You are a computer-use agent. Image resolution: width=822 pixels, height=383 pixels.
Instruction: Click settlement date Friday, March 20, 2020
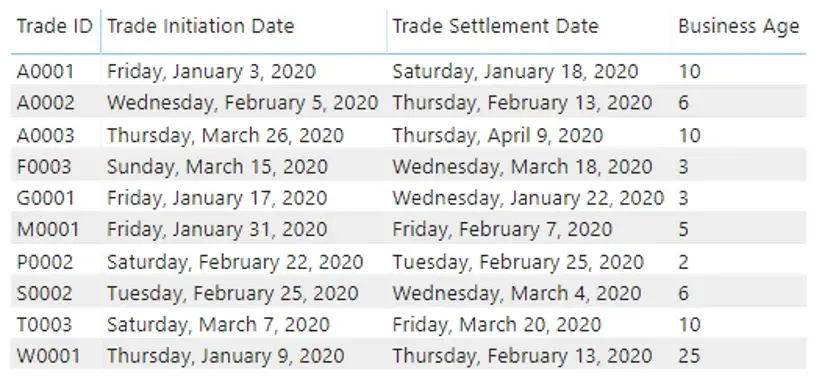click(496, 325)
